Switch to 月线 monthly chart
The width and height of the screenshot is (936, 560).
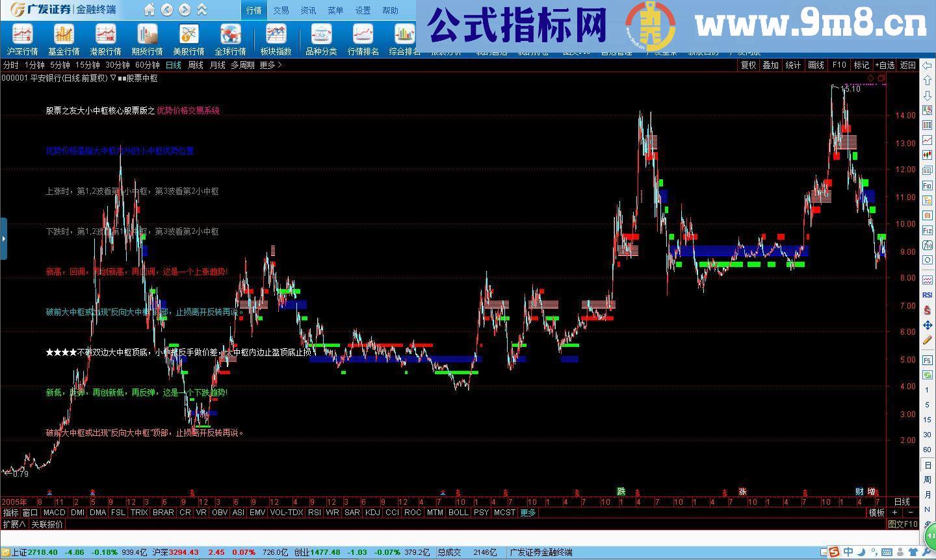tap(217, 65)
